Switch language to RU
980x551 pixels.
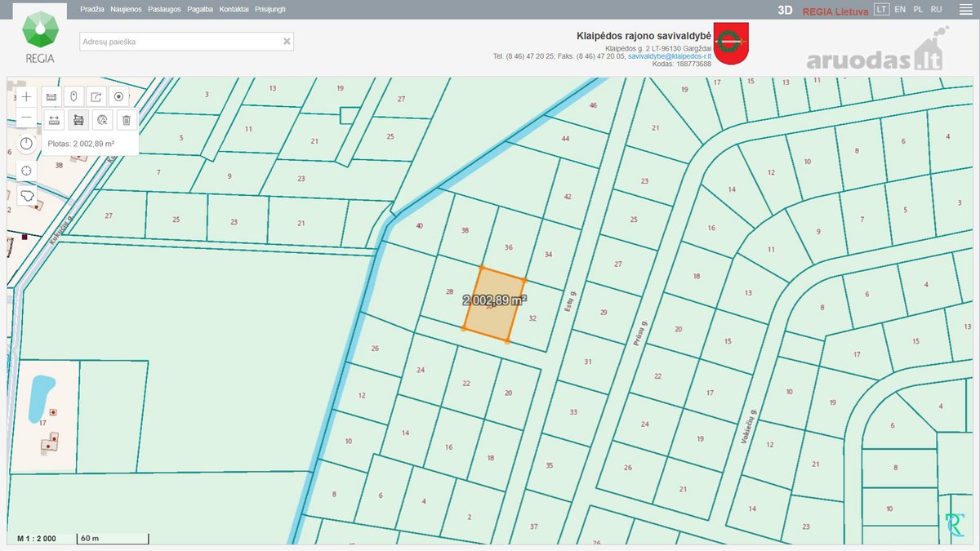tap(937, 9)
